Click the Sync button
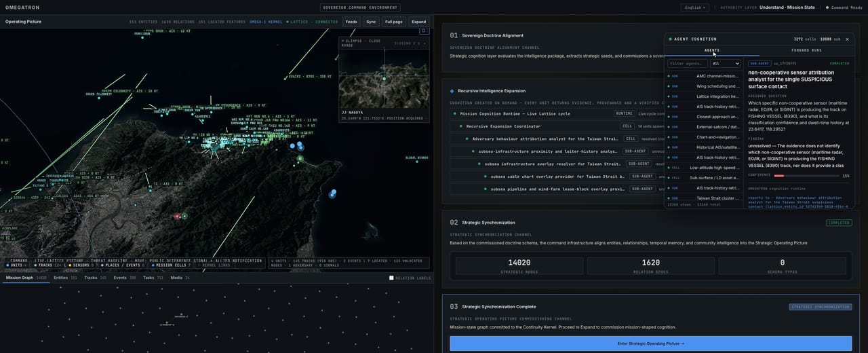 click(371, 22)
